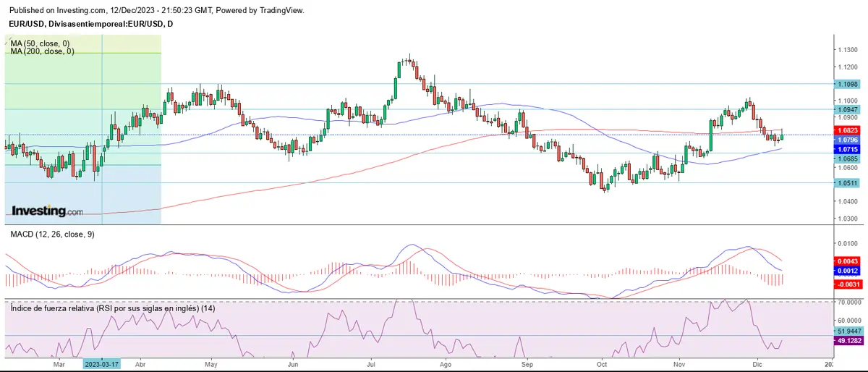Select the MA (200, close, 0) indicator label
This screenshot has height=372, width=868.
point(43,51)
